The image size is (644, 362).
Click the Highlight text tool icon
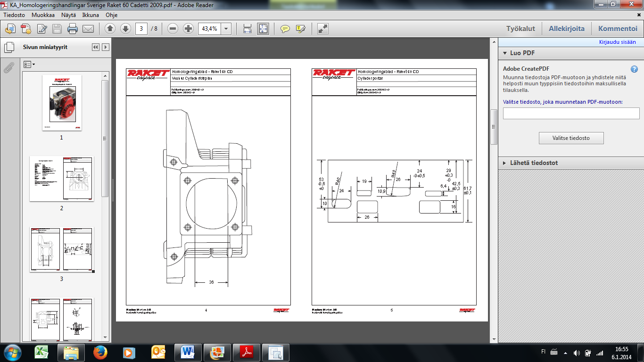click(301, 29)
